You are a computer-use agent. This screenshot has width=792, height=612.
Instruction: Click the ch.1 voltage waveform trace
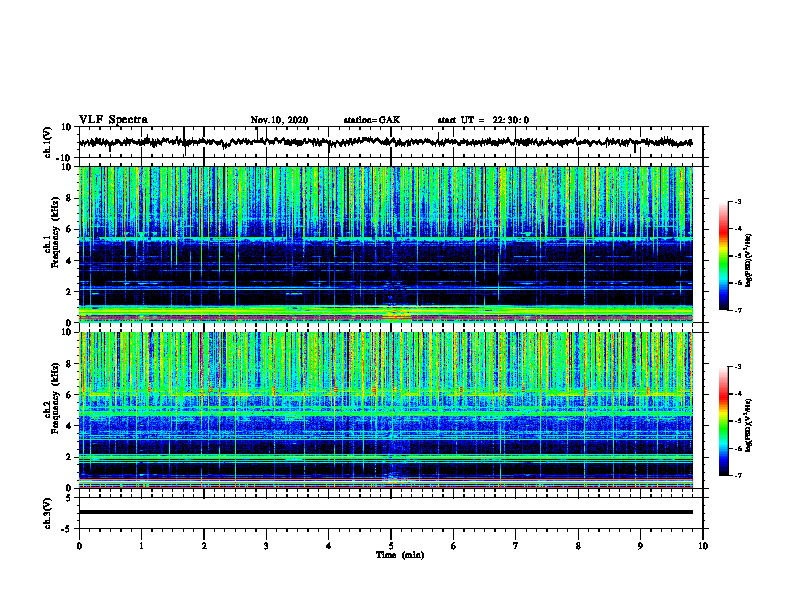pos(385,142)
